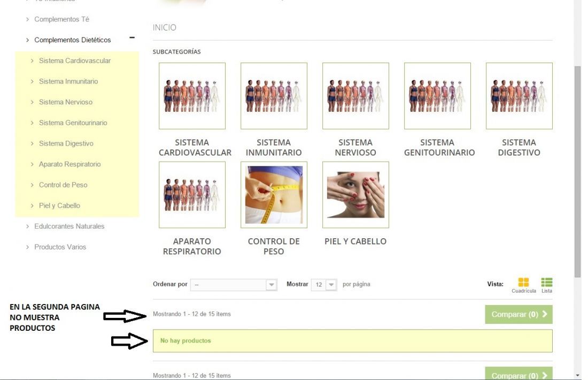Collapse Complementos Dietéticos with minus icon
Viewport: 588px width, 380px height.
[x=132, y=37]
